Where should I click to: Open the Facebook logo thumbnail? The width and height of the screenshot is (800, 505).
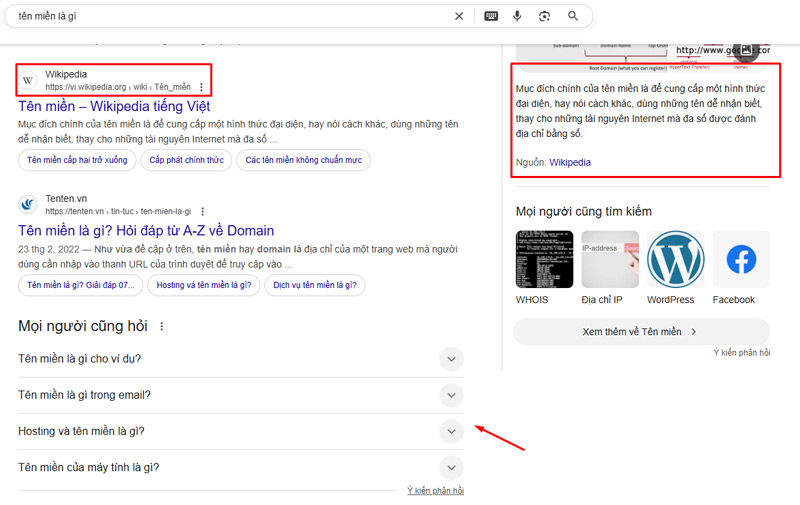[741, 259]
